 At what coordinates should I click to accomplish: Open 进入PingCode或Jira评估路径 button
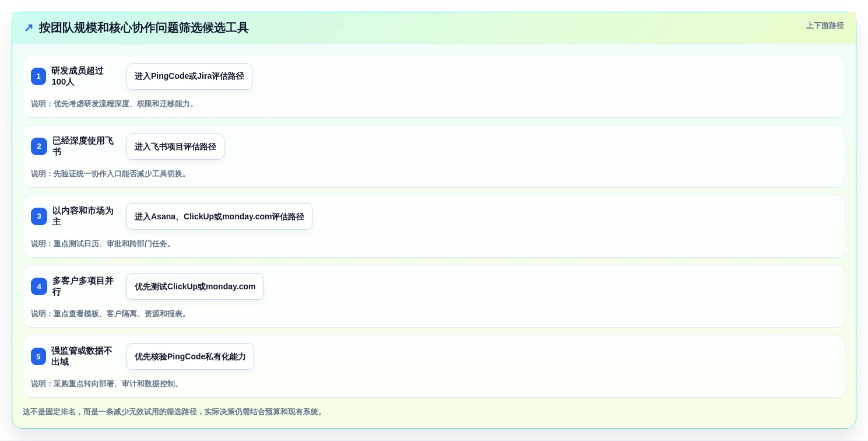tap(189, 76)
